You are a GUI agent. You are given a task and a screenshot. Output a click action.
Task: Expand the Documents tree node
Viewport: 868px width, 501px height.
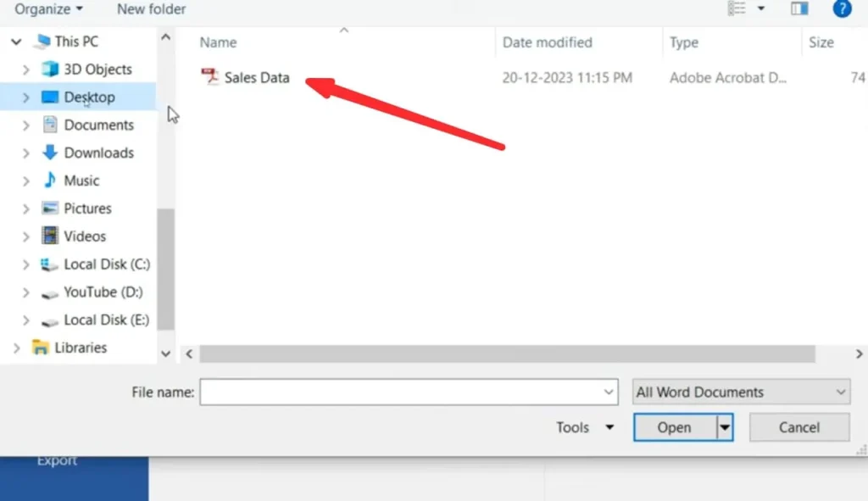(x=25, y=125)
